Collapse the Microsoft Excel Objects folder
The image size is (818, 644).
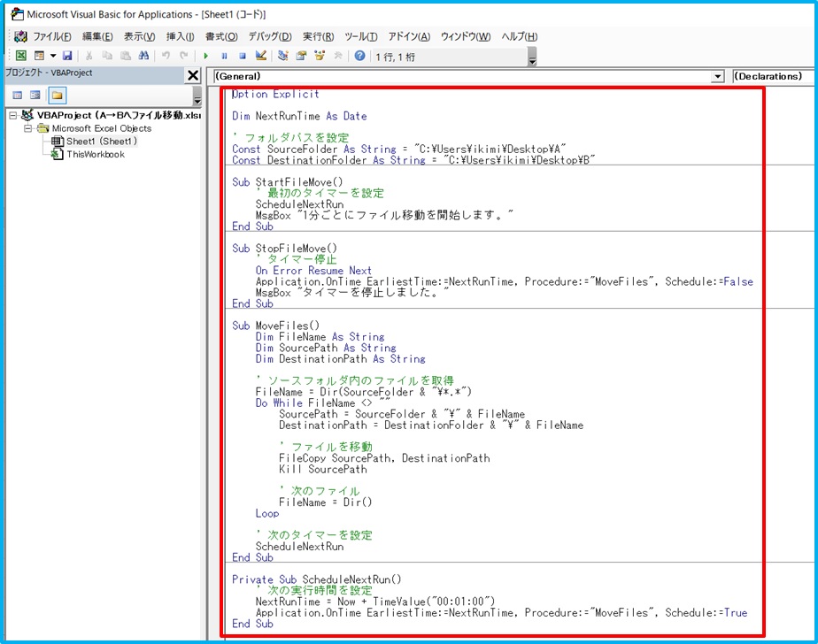[x=27, y=128]
